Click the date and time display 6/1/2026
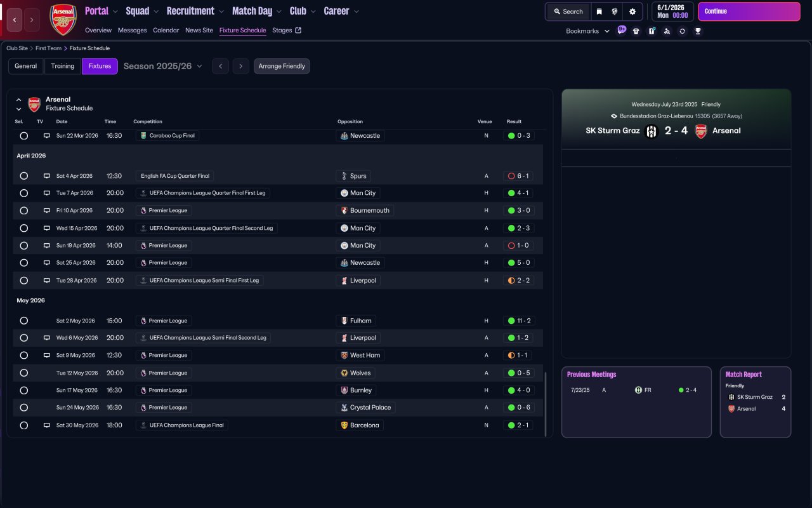Screen dimensions: 812x508 [x=672, y=11]
